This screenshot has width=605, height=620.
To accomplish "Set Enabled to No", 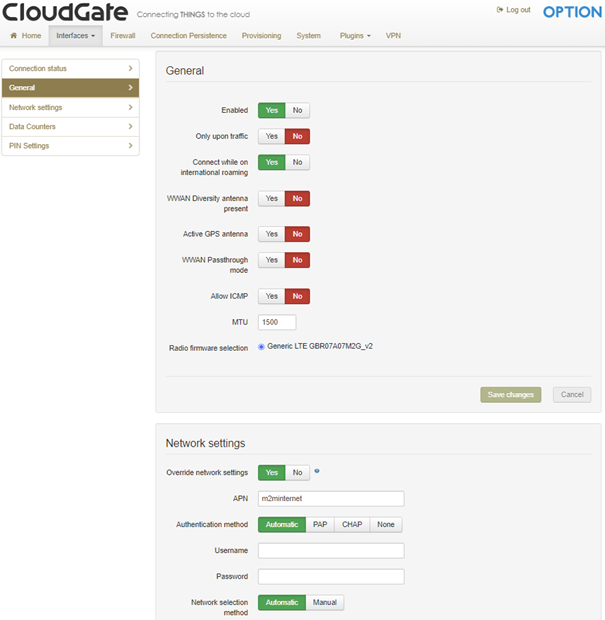I will click(297, 110).
